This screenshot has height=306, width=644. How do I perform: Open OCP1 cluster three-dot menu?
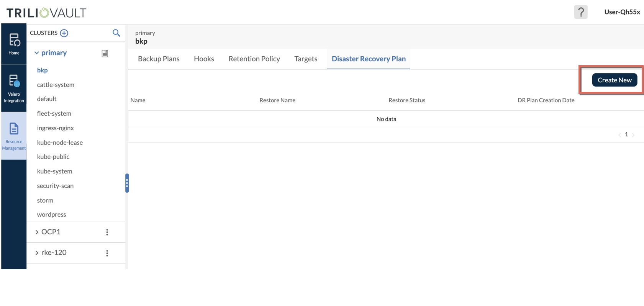107,232
